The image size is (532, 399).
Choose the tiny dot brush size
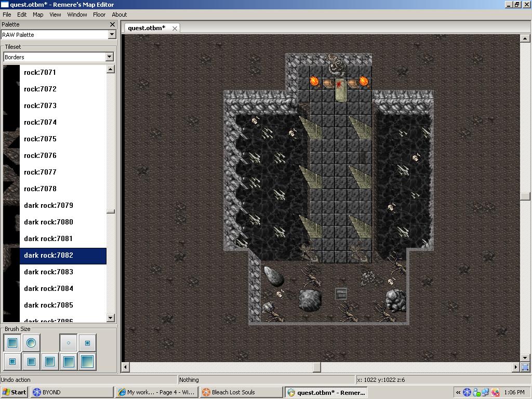(x=69, y=343)
